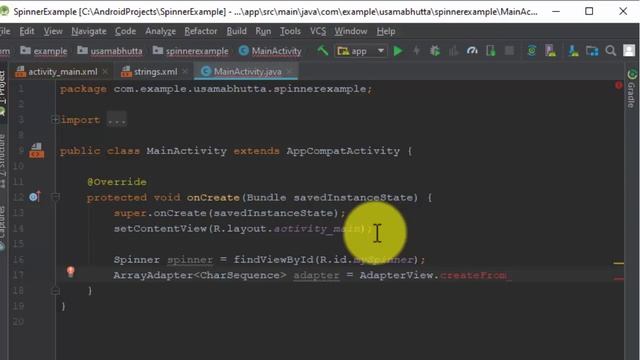Click the Apply Changes lightning icon
The image size is (640, 360).
[x=416, y=51]
